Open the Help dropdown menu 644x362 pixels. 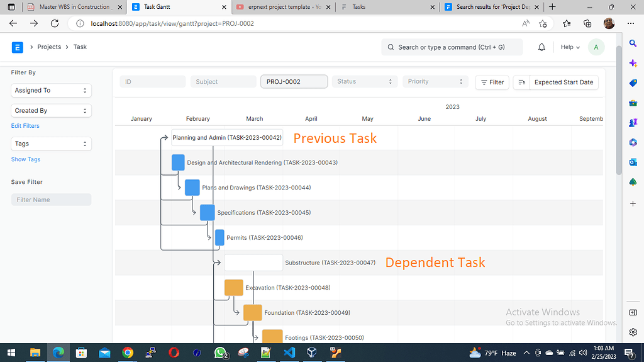click(x=570, y=47)
